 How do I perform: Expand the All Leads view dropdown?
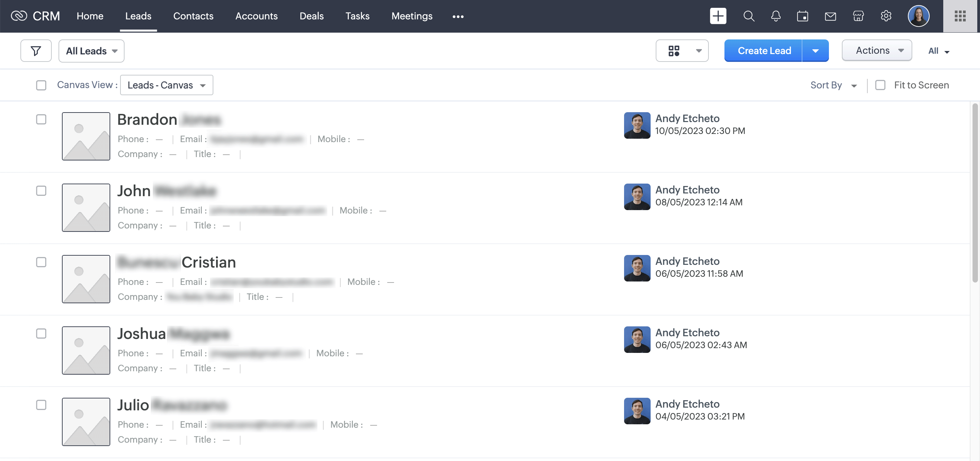click(x=91, y=51)
